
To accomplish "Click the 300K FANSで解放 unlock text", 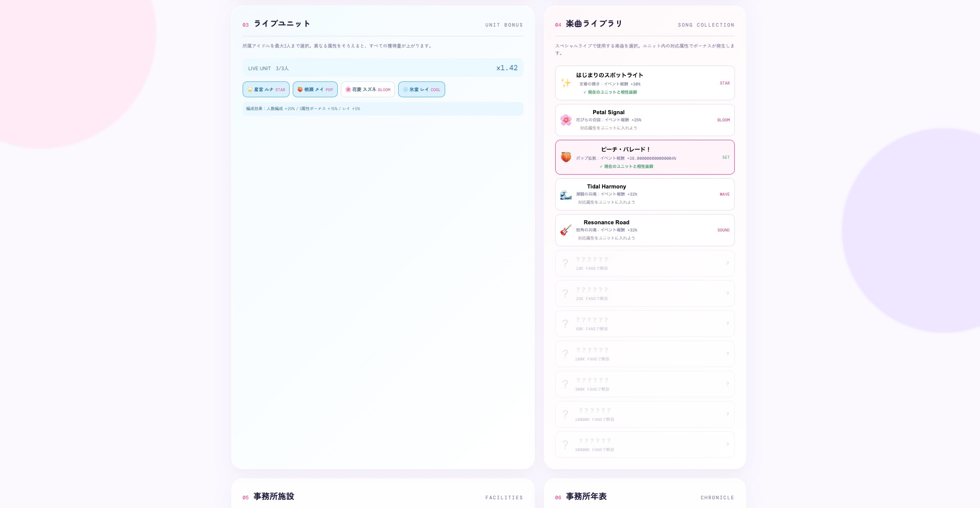I will point(592,389).
